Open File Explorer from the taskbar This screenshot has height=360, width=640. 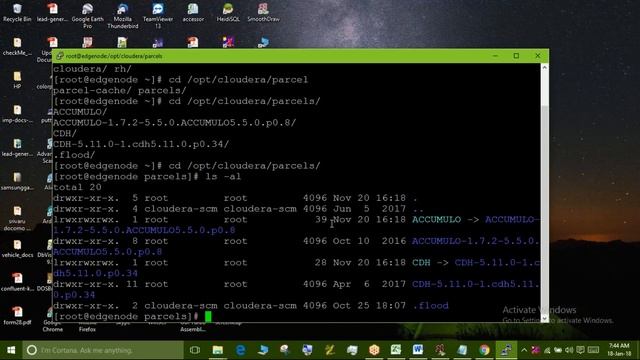[218, 350]
